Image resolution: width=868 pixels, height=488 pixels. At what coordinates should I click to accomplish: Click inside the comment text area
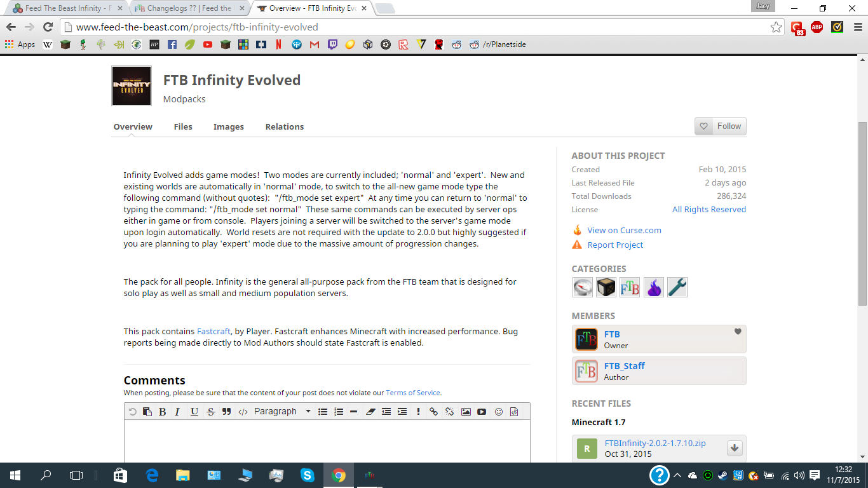[x=327, y=442]
